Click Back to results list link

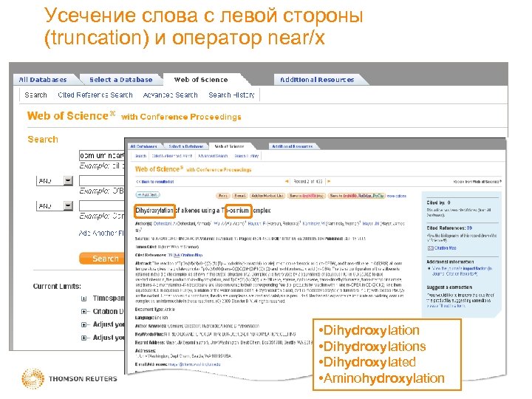(x=155, y=182)
